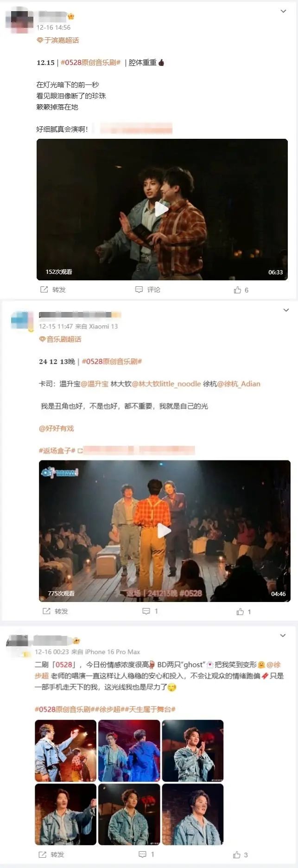Open the comment icon under the third post
This screenshot has width=298, height=868.
[x=143, y=855]
